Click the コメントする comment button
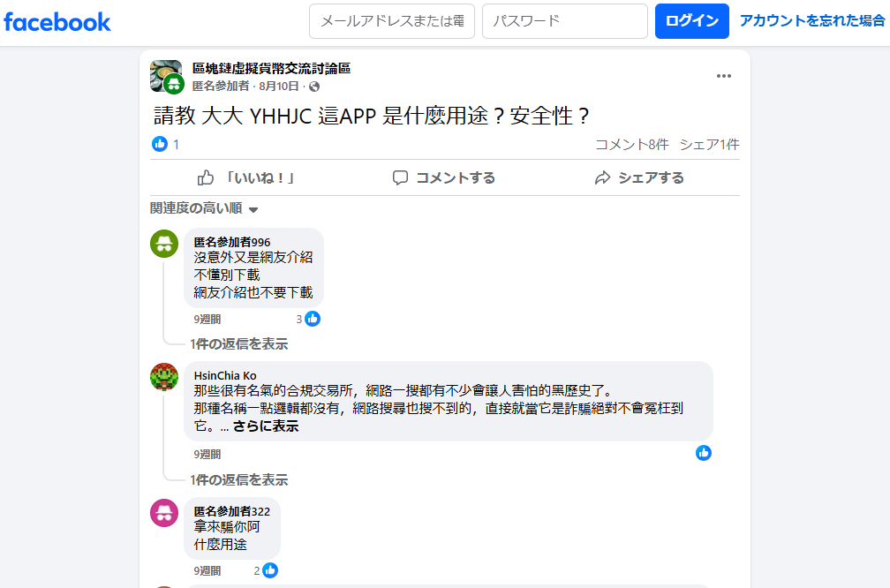 (444, 177)
